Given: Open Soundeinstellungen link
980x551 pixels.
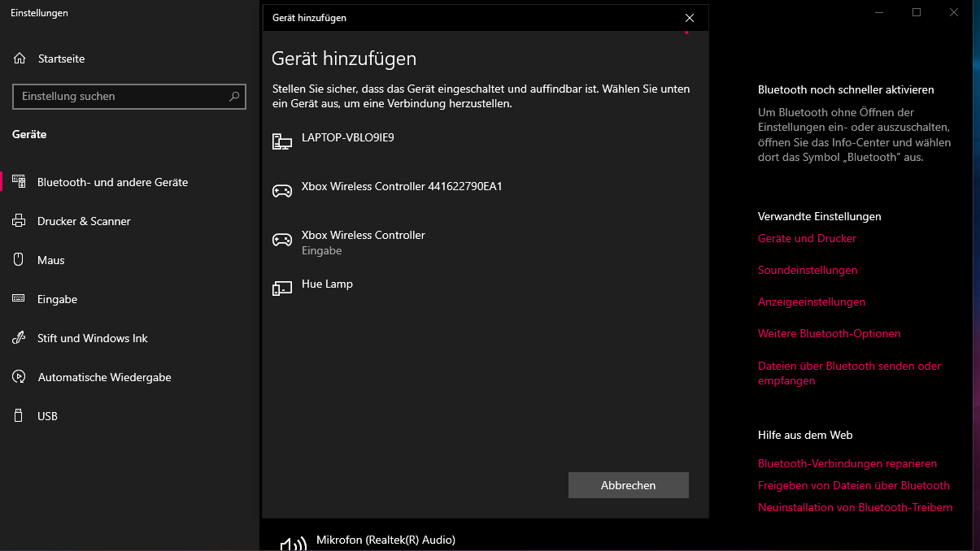Looking at the screenshot, I should pos(808,270).
